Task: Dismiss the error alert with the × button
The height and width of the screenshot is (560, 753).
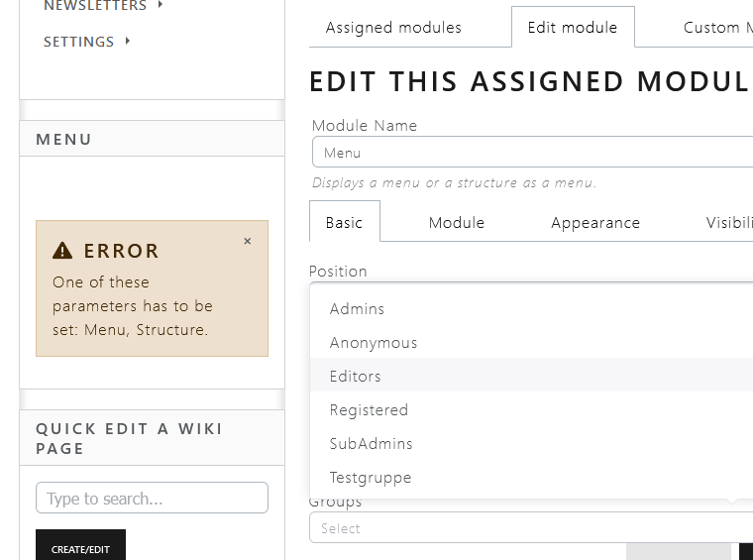Action: pos(248,241)
